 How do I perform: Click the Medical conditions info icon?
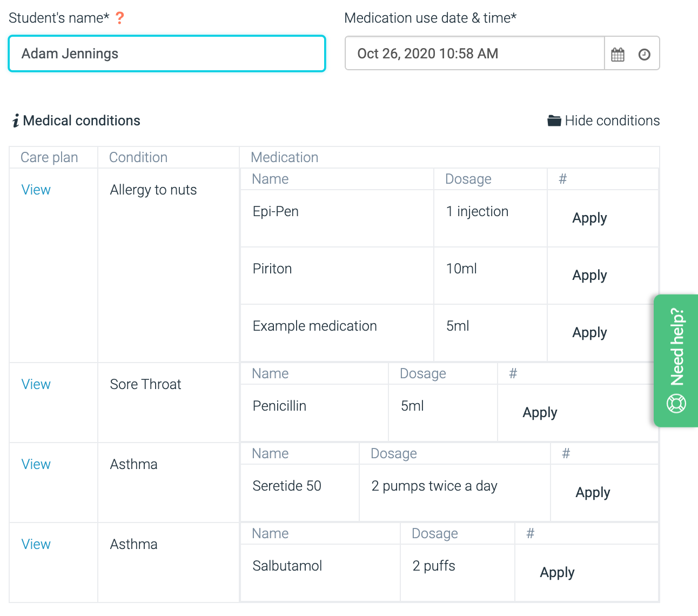[16, 120]
